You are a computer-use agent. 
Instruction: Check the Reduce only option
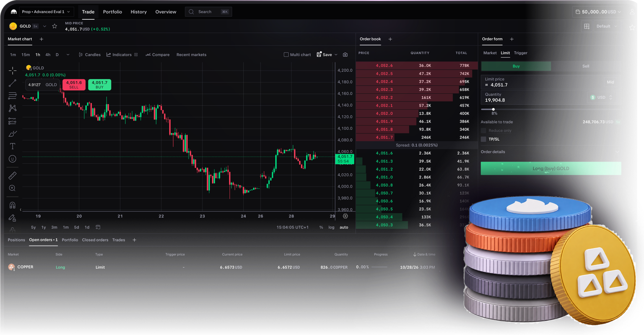[483, 131]
